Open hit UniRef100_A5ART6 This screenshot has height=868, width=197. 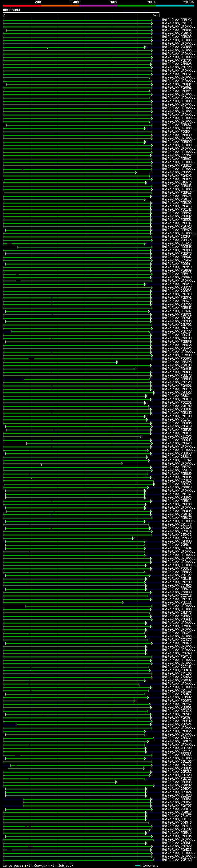click(x=177, y=33)
